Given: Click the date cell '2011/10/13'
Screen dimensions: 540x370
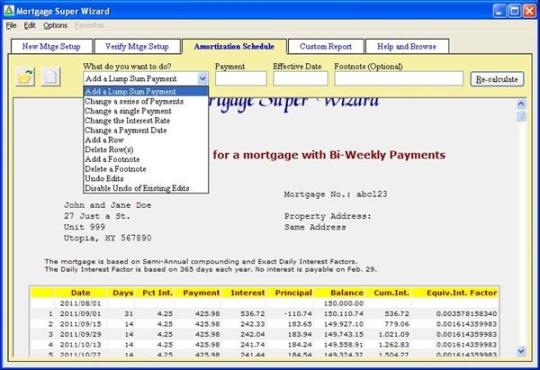Looking at the screenshot, I should point(80,345).
